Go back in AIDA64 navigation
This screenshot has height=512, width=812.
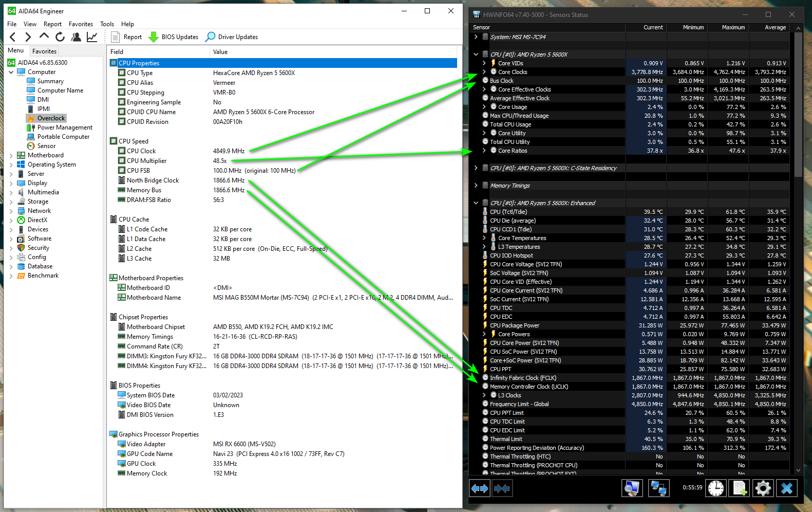tap(13, 37)
